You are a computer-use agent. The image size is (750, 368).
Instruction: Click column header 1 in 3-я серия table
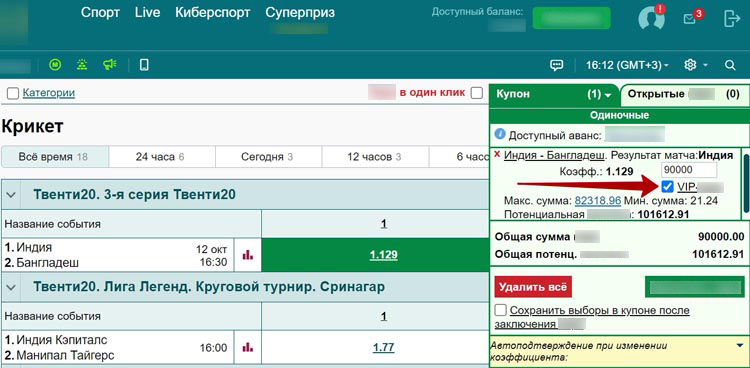(384, 223)
